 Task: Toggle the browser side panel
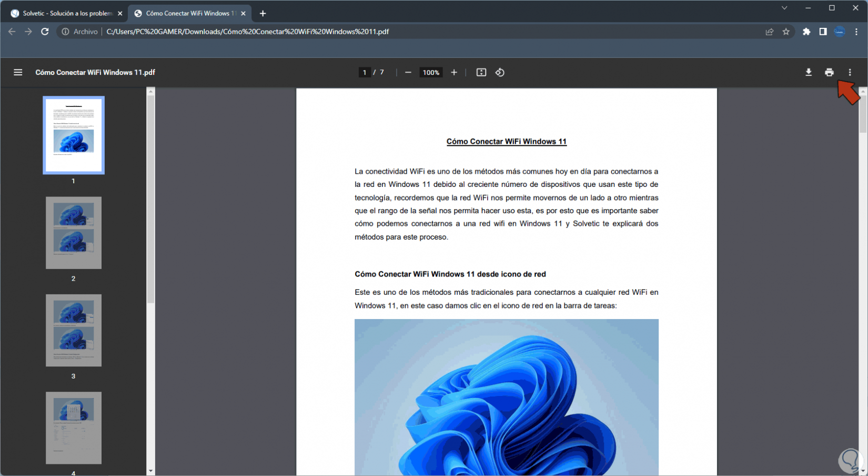pyautogui.click(x=823, y=32)
